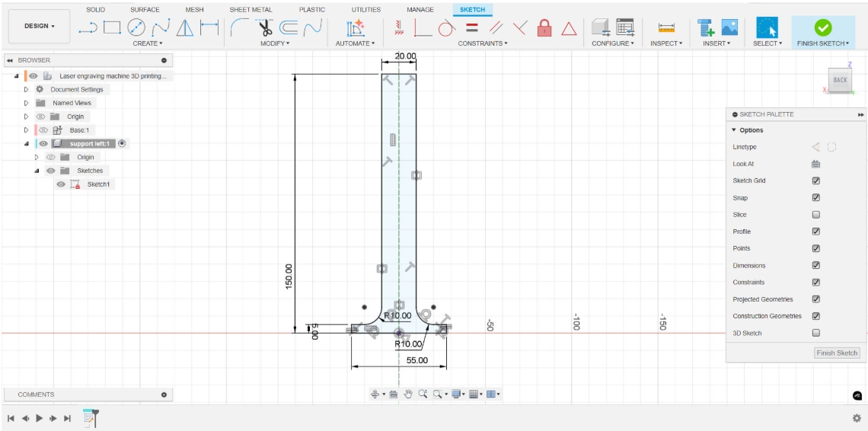
Task: Apply the Equal constraint
Action: coord(471,27)
